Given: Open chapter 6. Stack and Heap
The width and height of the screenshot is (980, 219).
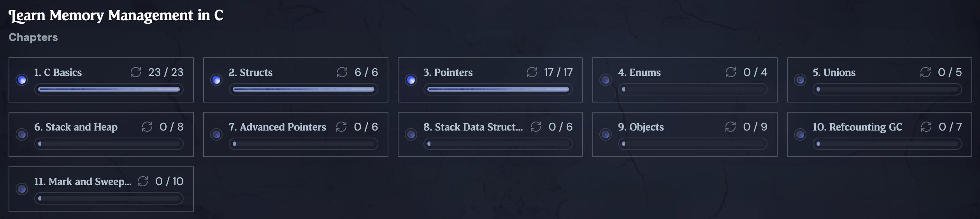Looking at the screenshot, I should pos(101,134).
